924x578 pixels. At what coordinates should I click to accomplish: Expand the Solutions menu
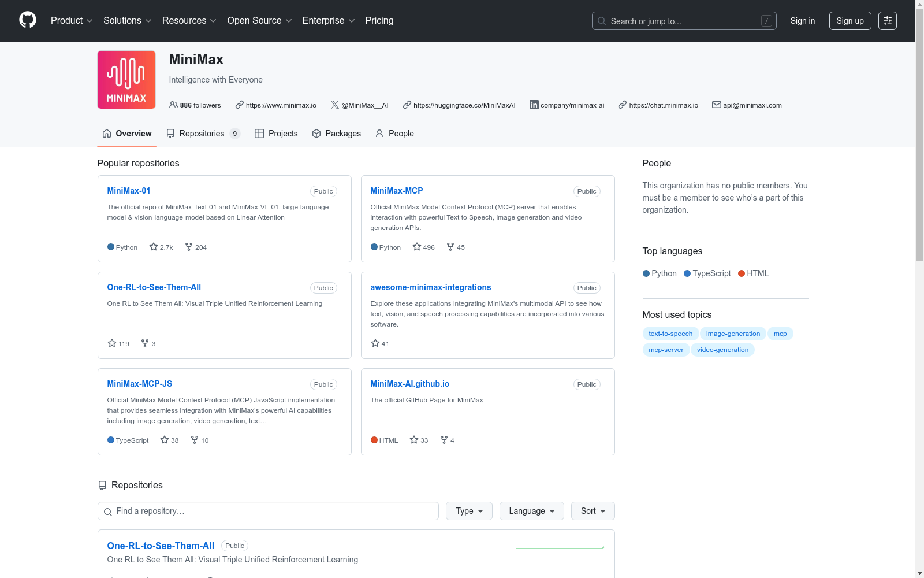click(128, 21)
